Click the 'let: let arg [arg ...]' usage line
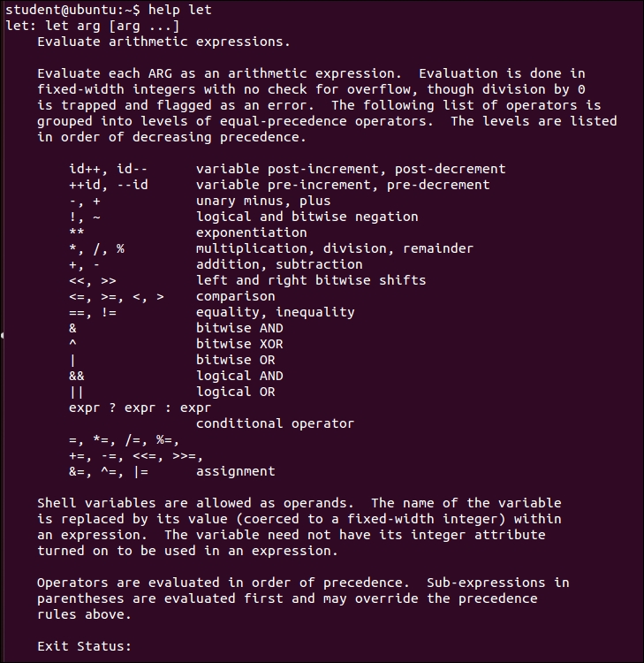This screenshot has width=644, height=663. (93, 26)
